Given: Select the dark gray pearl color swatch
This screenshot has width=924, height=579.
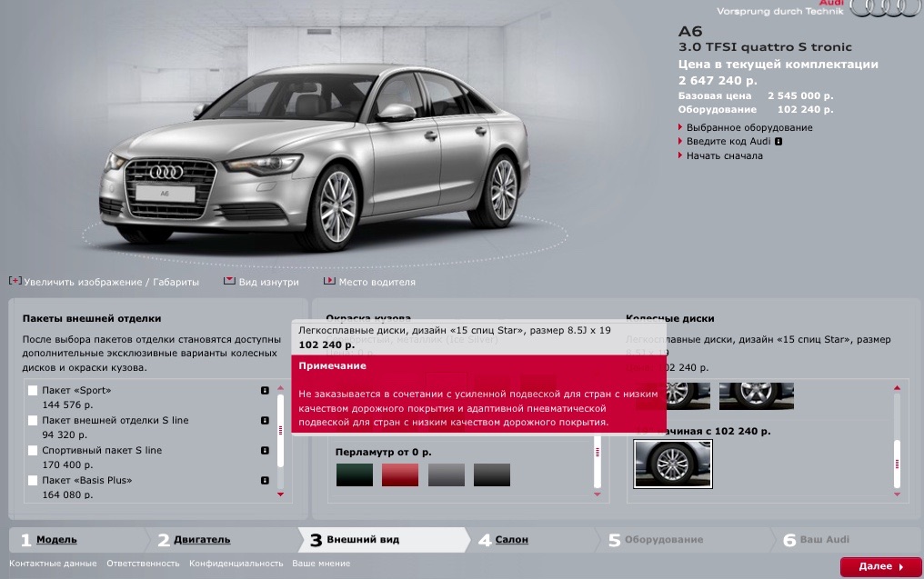Looking at the screenshot, I should coord(491,474).
